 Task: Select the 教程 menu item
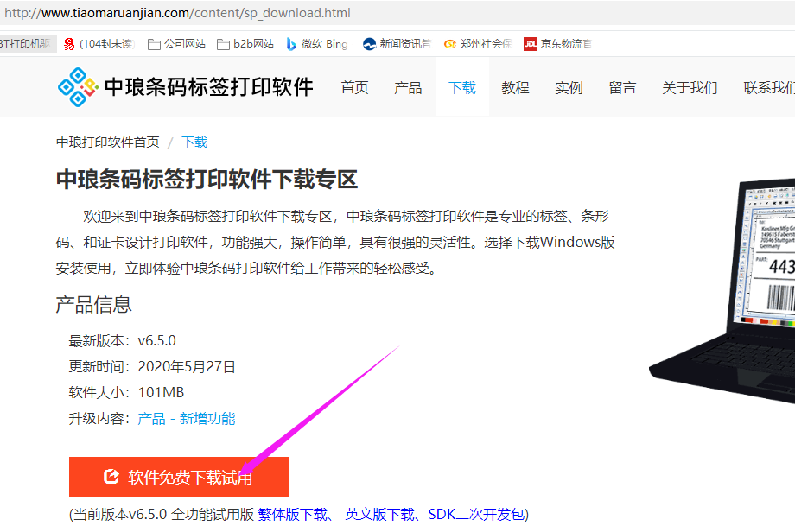515,86
